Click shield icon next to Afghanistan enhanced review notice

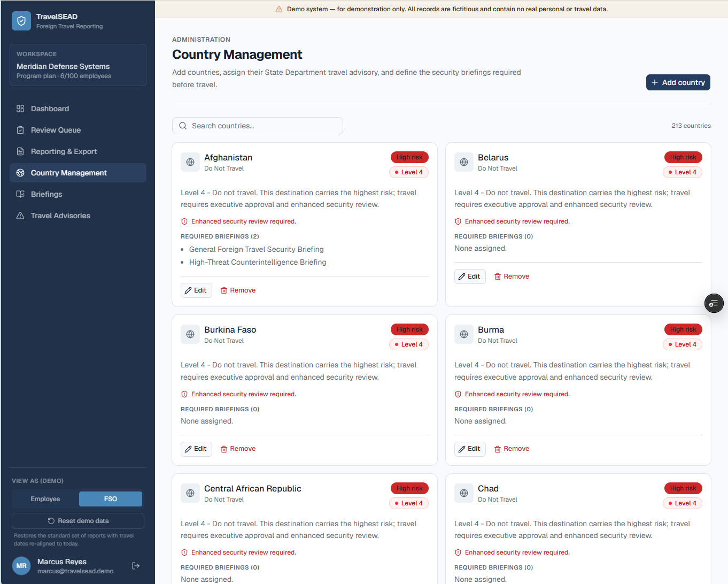coord(184,221)
